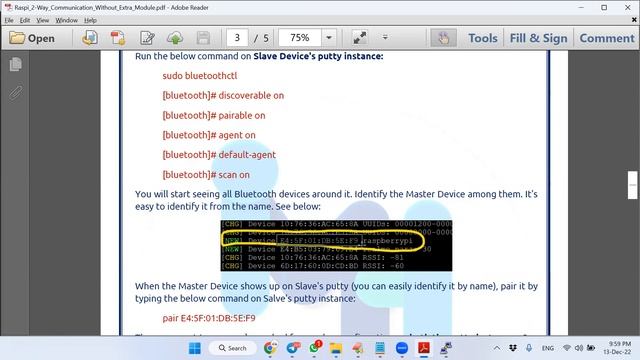Open the Fill & Sign pane
This screenshot has height=360, width=640.
click(x=538, y=38)
